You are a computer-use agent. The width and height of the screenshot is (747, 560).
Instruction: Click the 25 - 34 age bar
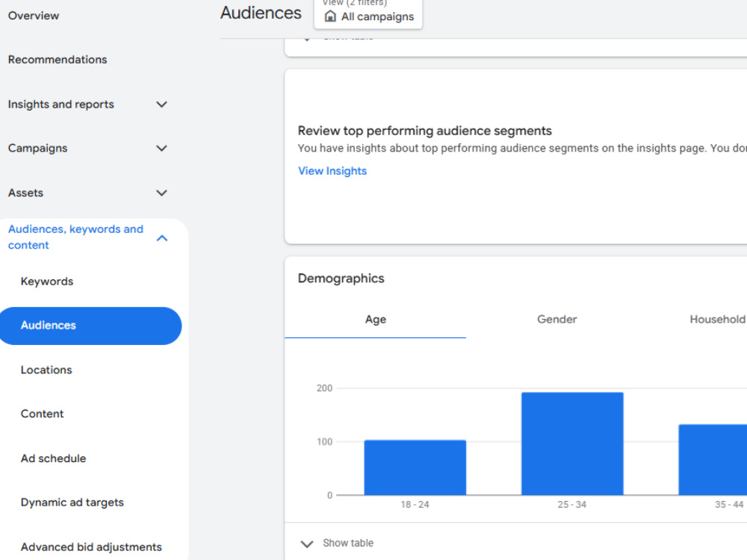coord(572,444)
